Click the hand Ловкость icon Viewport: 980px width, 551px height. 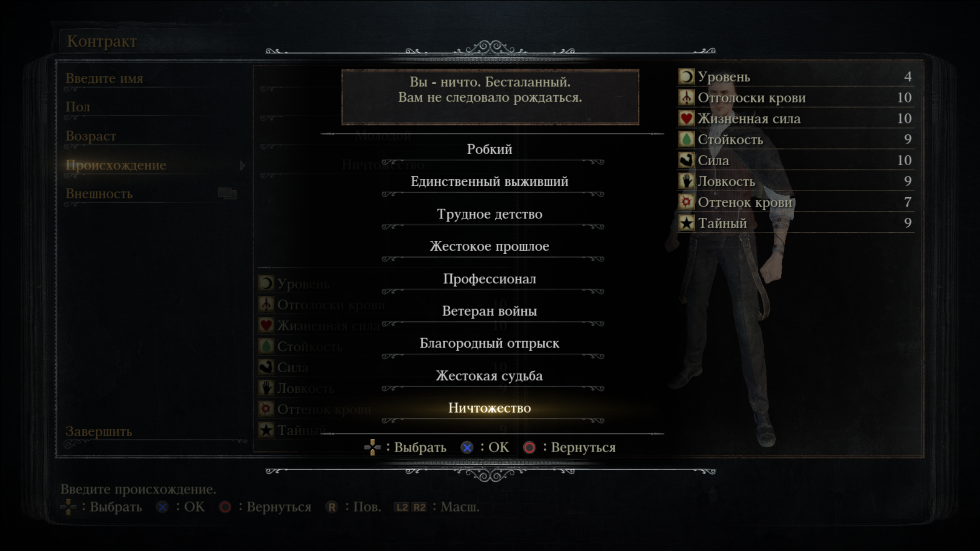[686, 181]
